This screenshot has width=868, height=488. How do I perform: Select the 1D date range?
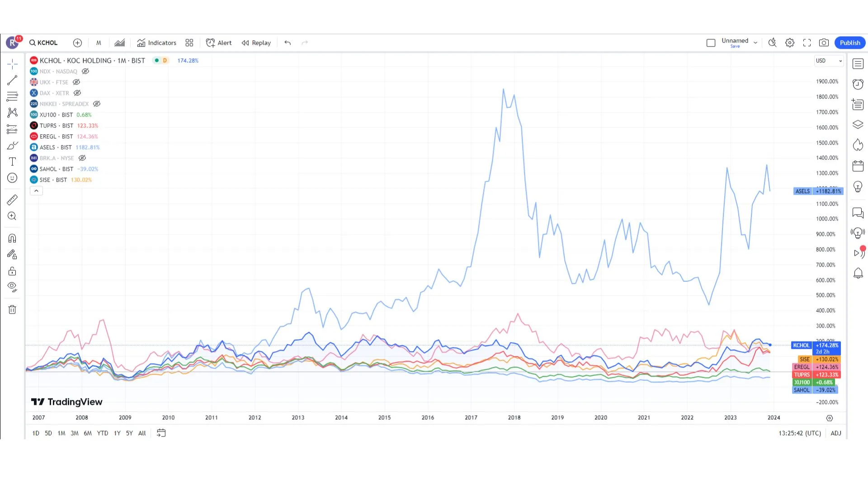pos(36,433)
